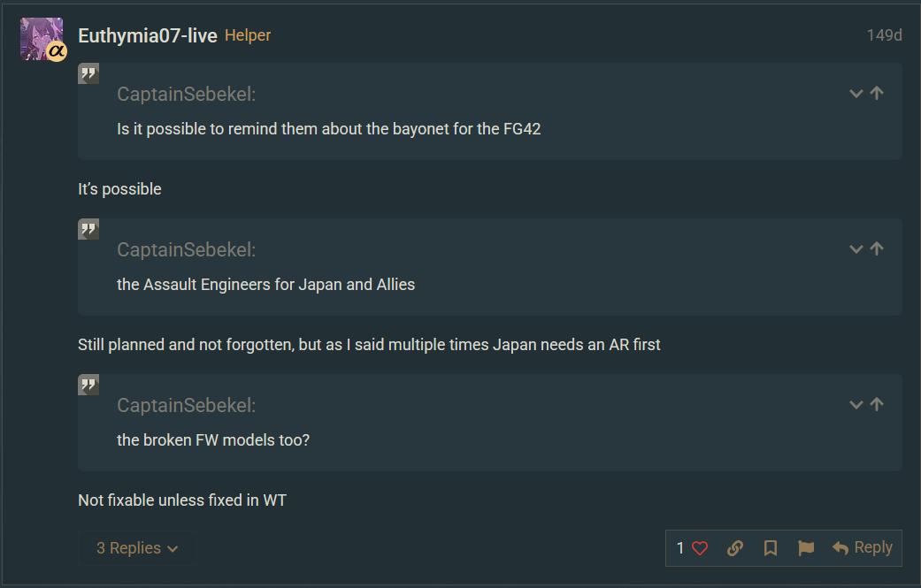
Task: Jump to the quoted FG42 bayonet post
Action: [x=877, y=93]
